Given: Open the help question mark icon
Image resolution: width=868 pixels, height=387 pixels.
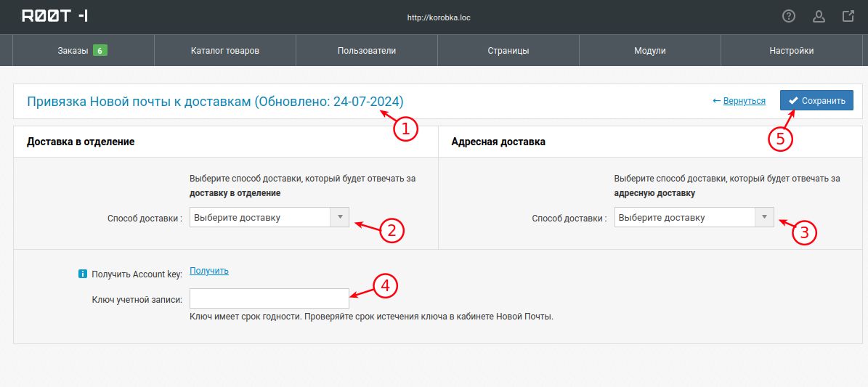Looking at the screenshot, I should point(788,17).
